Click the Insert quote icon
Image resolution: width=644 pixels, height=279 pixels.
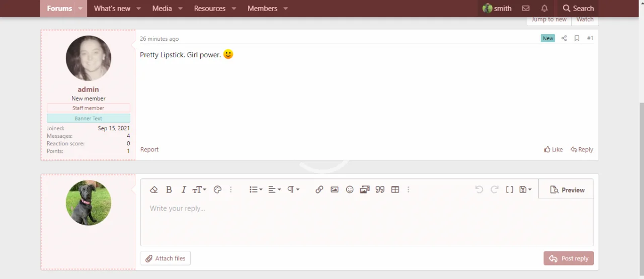[x=380, y=190]
